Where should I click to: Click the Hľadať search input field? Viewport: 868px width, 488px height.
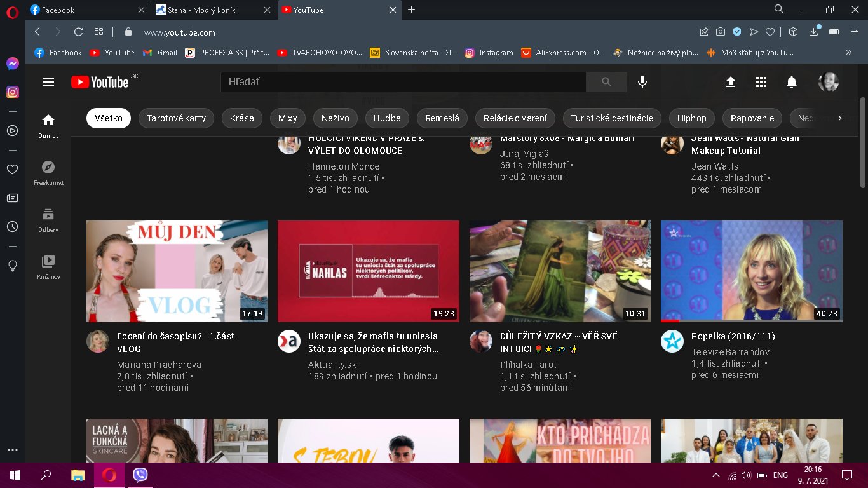[403, 82]
